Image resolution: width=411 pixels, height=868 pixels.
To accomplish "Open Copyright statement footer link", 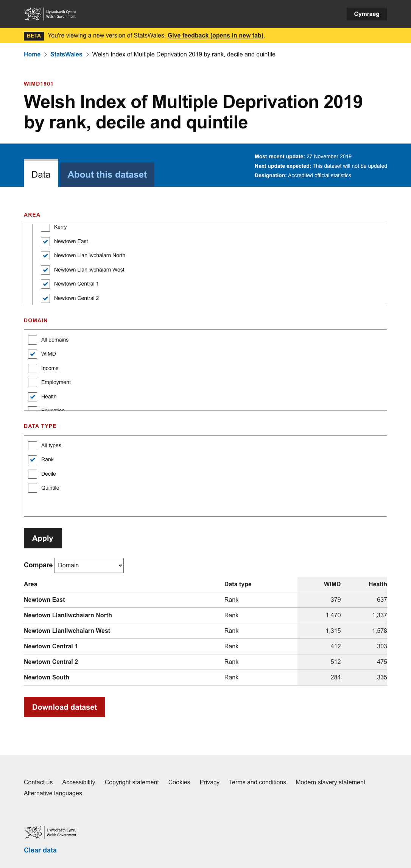I will coord(132,782).
